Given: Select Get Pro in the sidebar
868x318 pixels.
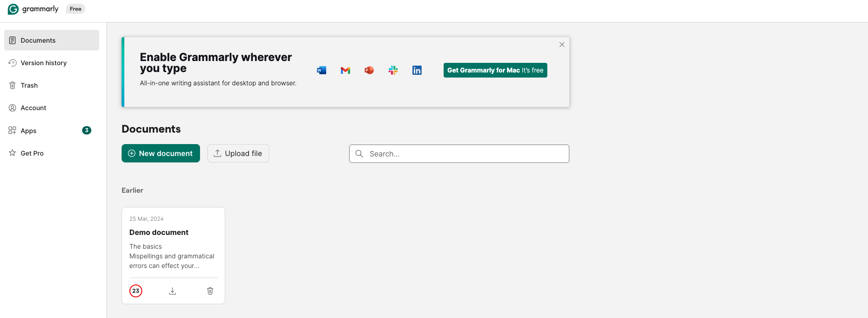Looking at the screenshot, I should tap(51, 153).
